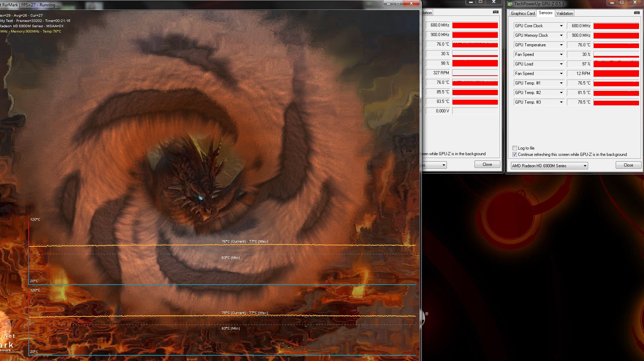
Task: Click the Radeon HD 6900M Series MSAA=0X overlay line
Action: 31,26
